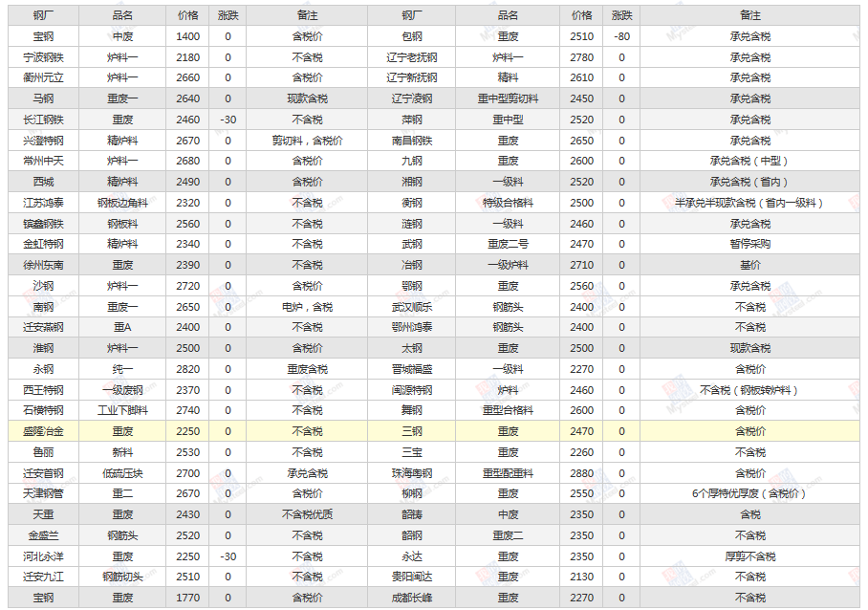Select the -80 price change for 包钢

pyautogui.click(x=621, y=36)
